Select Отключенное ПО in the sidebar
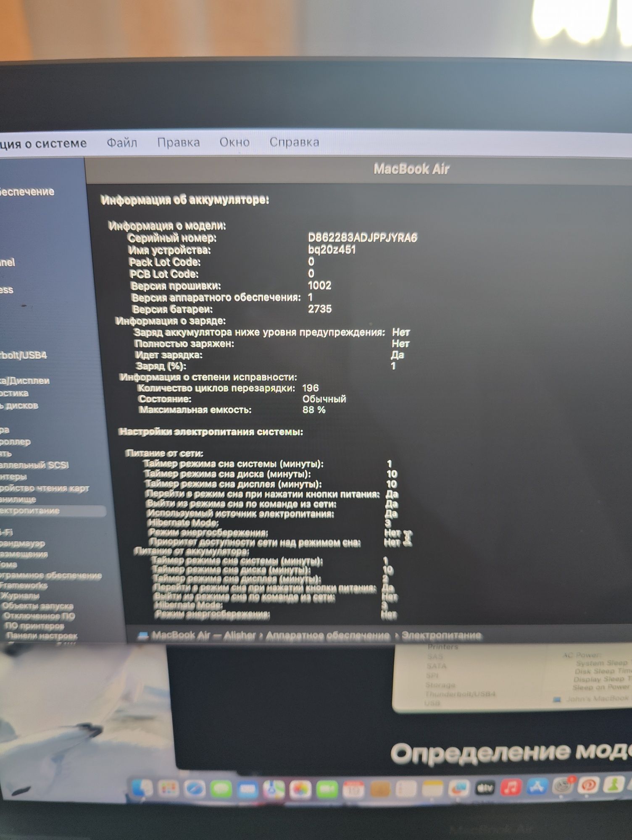632x840 pixels. (x=39, y=616)
